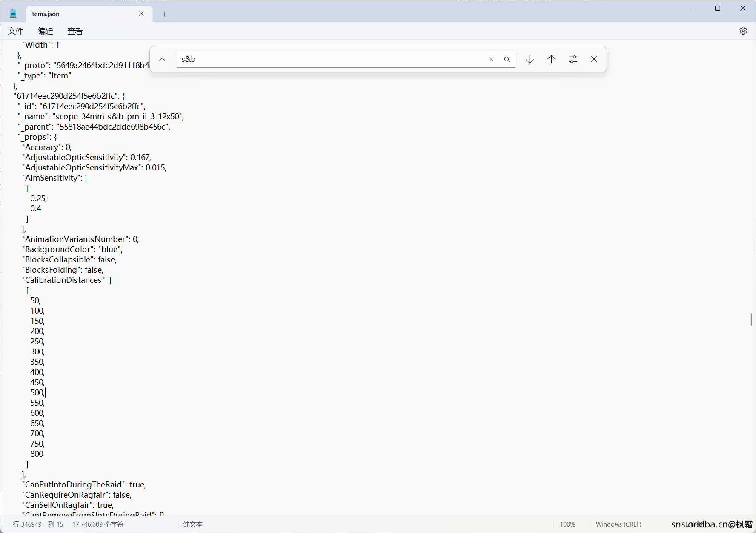Add a new tab with plus button
Image resolution: width=756 pixels, height=533 pixels.
(x=165, y=14)
